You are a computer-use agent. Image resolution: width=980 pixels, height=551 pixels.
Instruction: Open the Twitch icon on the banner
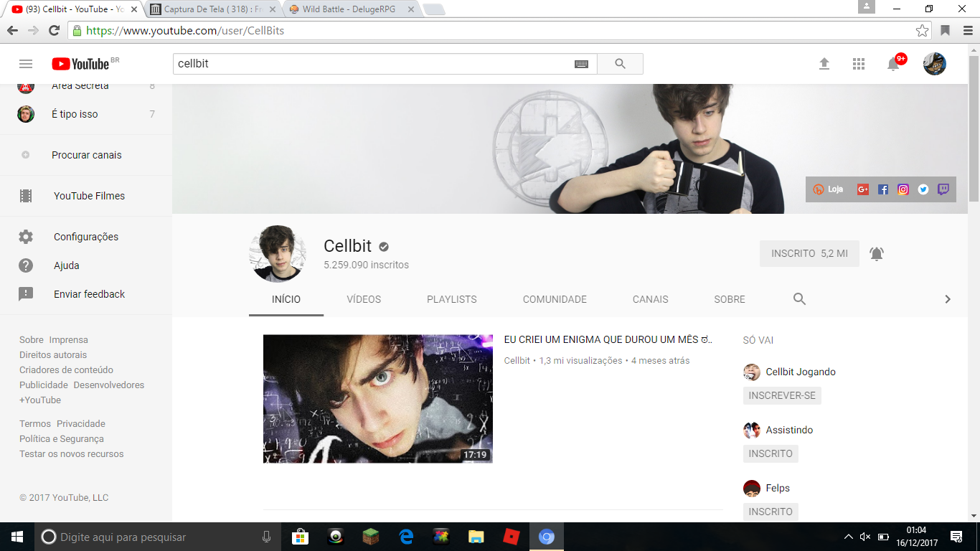click(943, 189)
